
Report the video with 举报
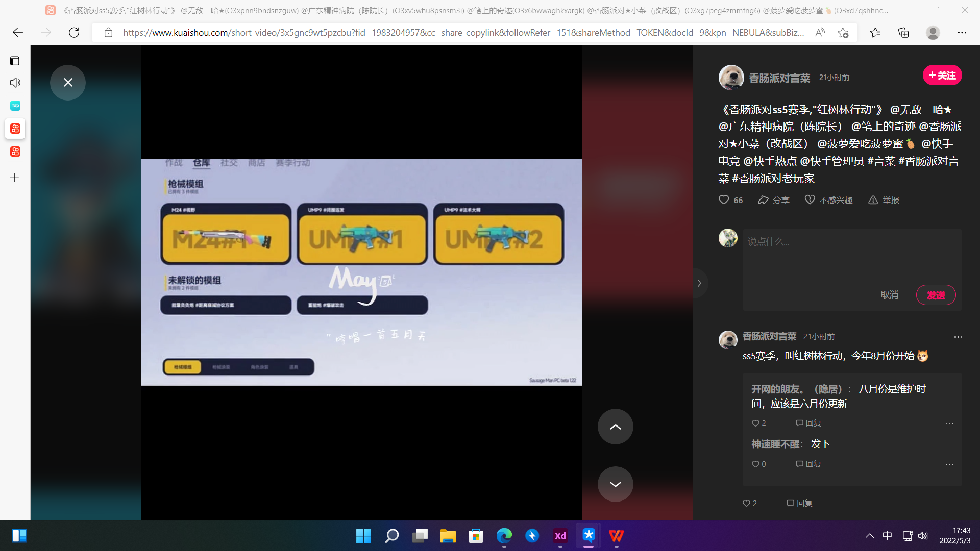[x=884, y=200]
